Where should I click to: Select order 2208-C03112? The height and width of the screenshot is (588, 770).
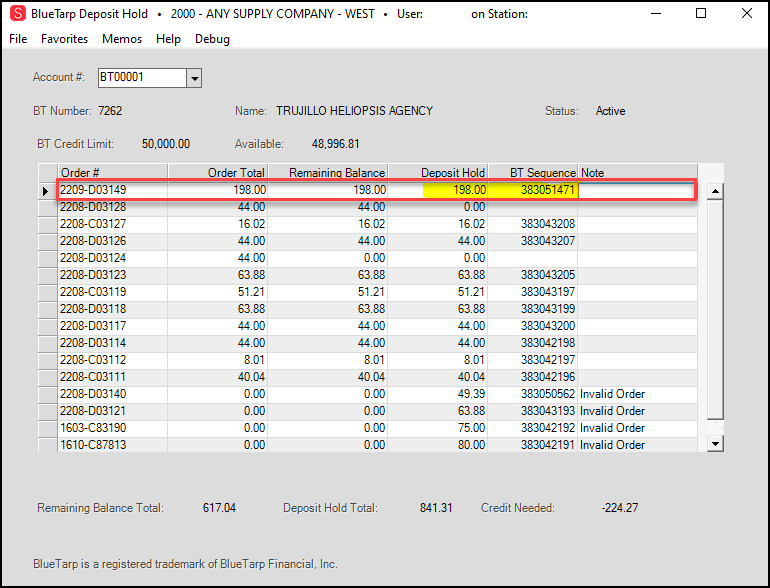click(x=112, y=360)
